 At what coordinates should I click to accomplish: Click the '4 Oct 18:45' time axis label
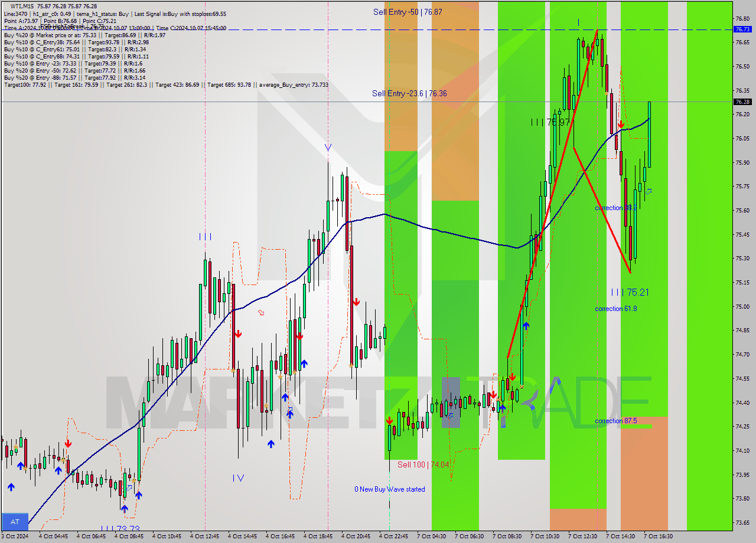(x=318, y=537)
